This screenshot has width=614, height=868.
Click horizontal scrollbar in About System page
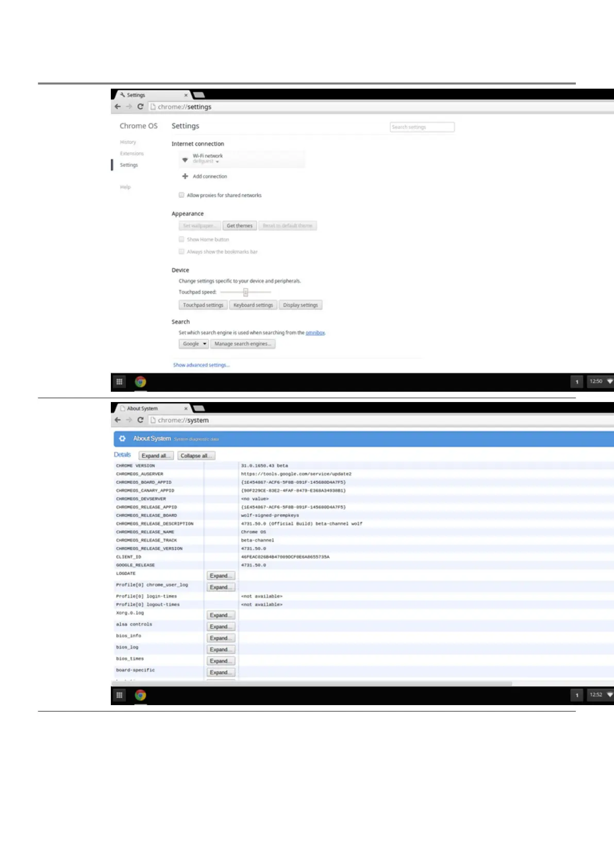312,683
